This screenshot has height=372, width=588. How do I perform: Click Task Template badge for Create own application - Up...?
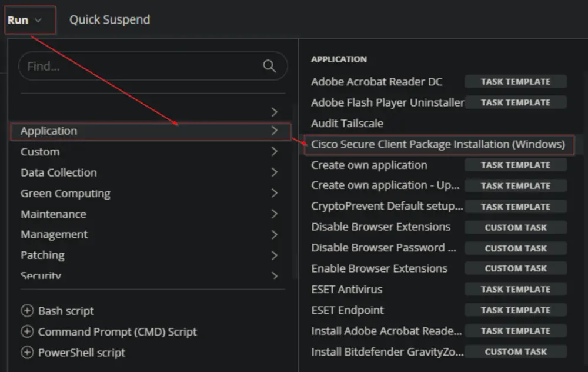pyautogui.click(x=516, y=186)
